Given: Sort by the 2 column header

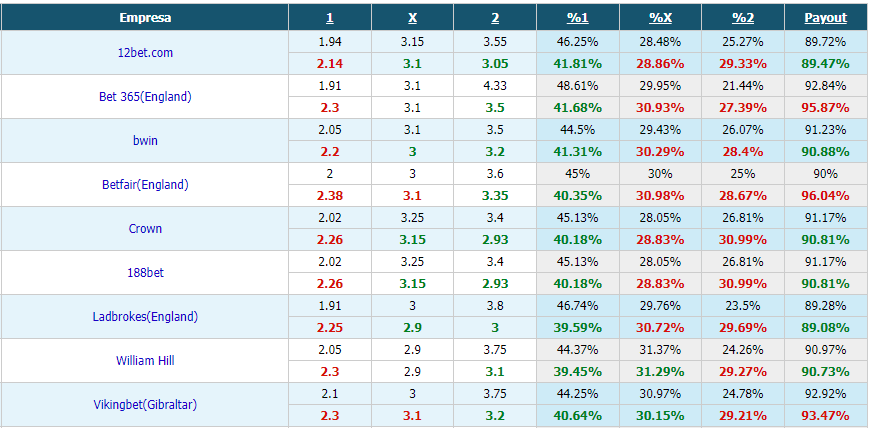Looking at the screenshot, I should point(495,18).
